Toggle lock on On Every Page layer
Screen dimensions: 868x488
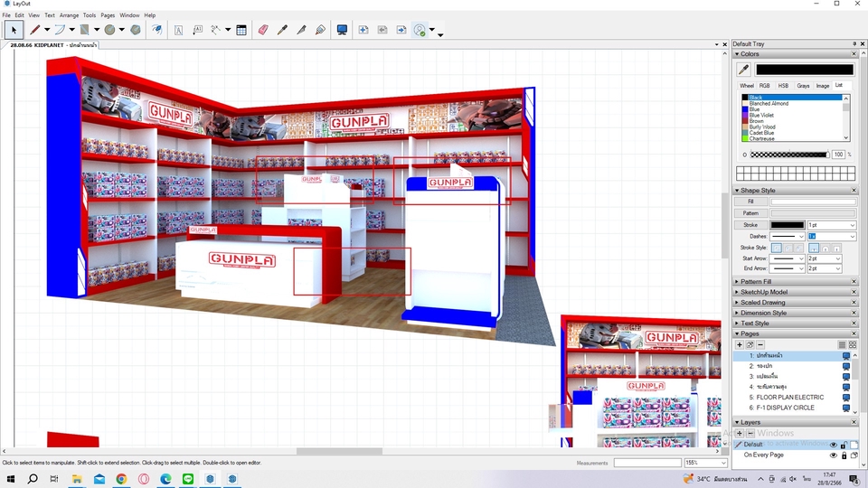844,455
